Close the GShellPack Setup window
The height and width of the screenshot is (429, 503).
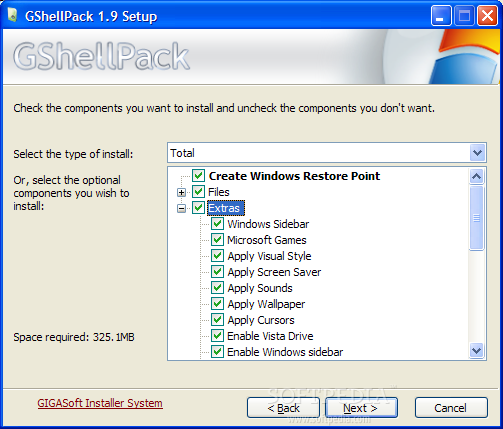point(487,15)
